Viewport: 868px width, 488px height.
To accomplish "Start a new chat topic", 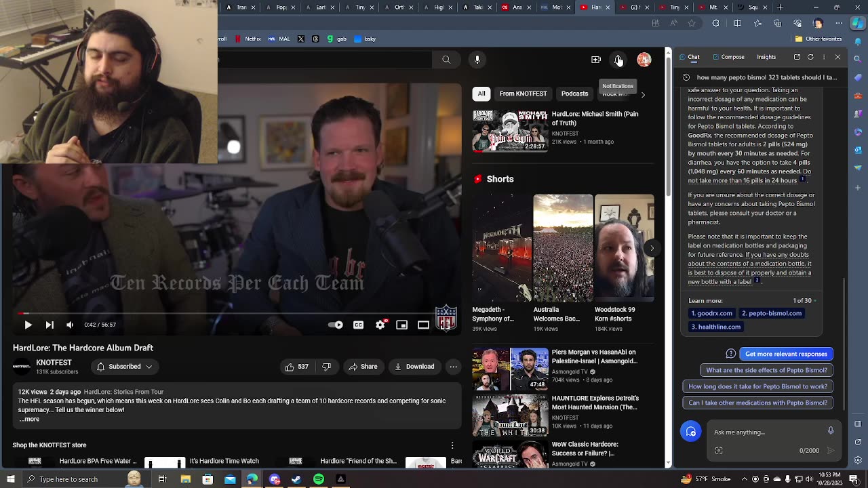I will coord(690,432).
